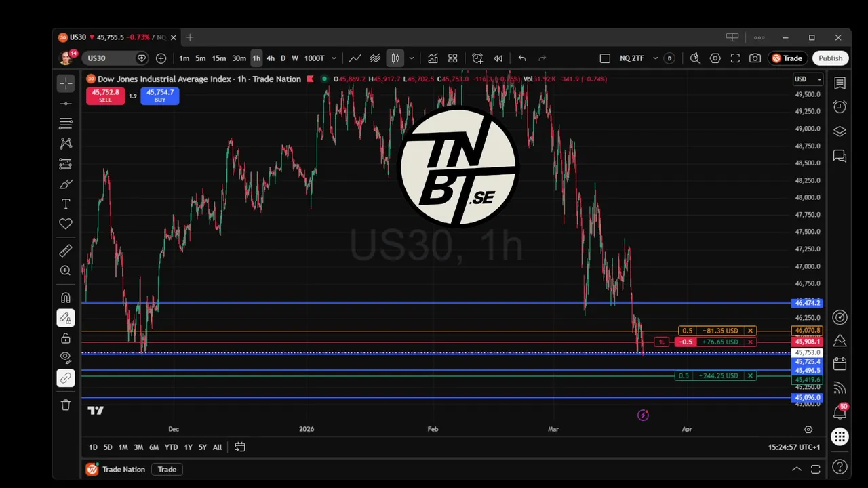This screenshot has height=488, width=868.
Task: Open the chats sidebar panel
Action: pyautogui.click(x=840, y=157)
